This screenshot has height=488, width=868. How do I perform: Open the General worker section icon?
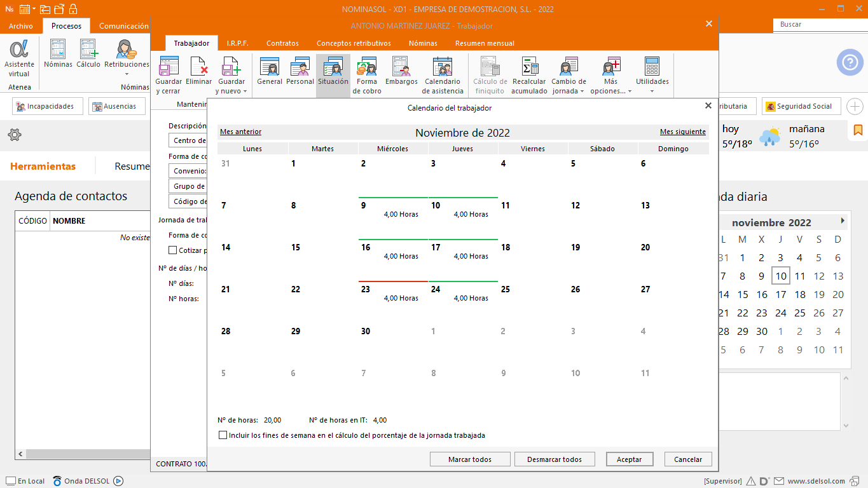point(270,67)
